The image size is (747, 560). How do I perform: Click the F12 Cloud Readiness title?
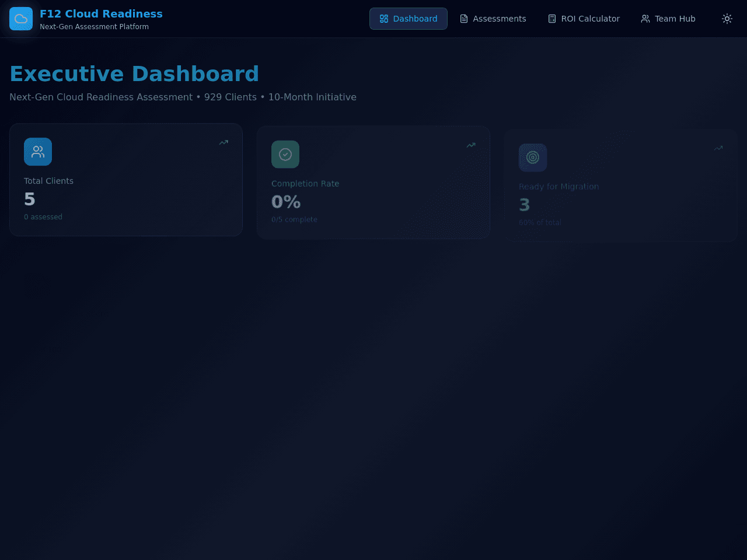[101, 13]
